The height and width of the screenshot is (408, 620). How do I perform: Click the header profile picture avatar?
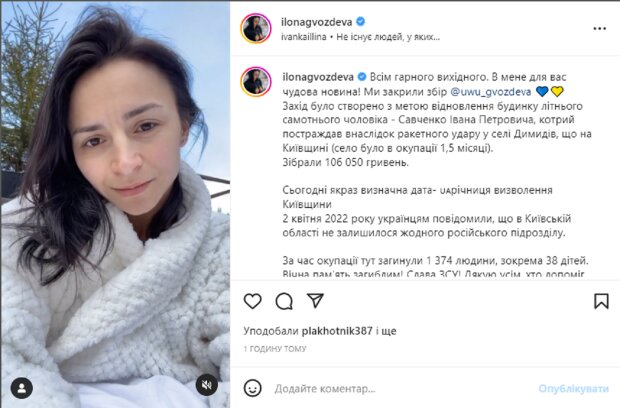point(255,28)
